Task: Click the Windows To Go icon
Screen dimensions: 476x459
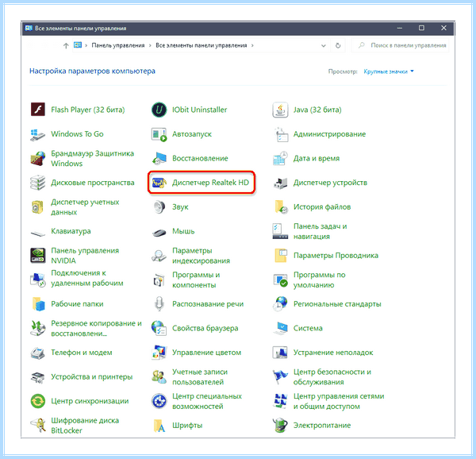Action: pyautogui.click(x=37, y=134)
